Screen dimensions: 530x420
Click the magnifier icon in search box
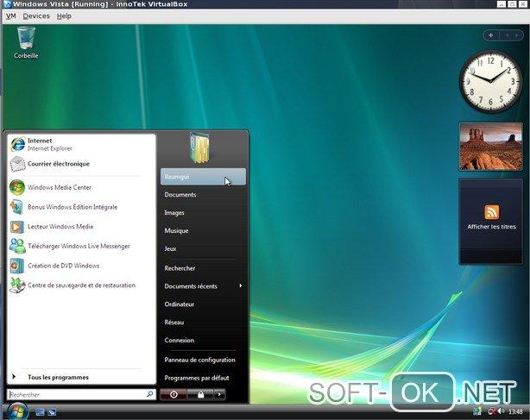tap(149, 393)
